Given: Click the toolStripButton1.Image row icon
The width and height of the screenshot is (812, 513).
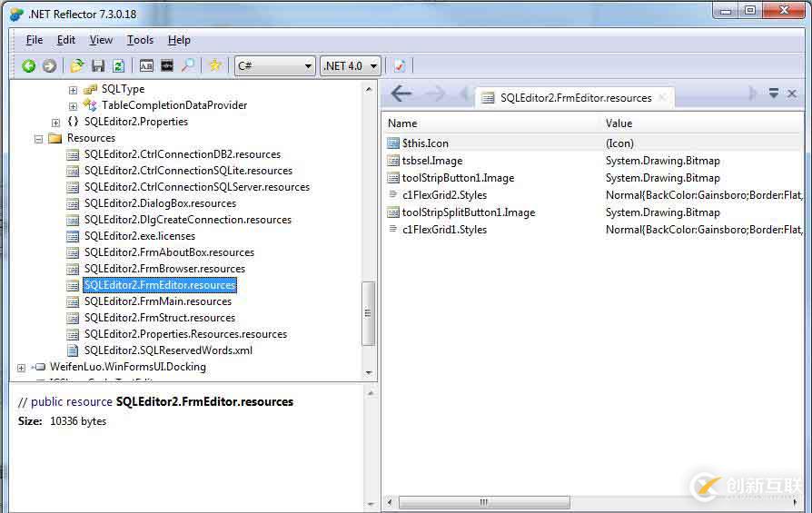Looking at the screenshot, I should [x=393, y=178].
